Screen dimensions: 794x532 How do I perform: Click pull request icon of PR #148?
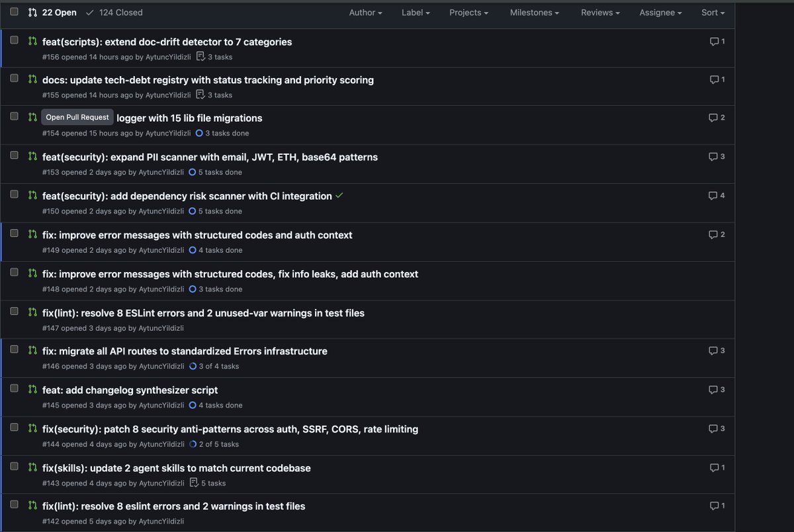coord(32,274)
